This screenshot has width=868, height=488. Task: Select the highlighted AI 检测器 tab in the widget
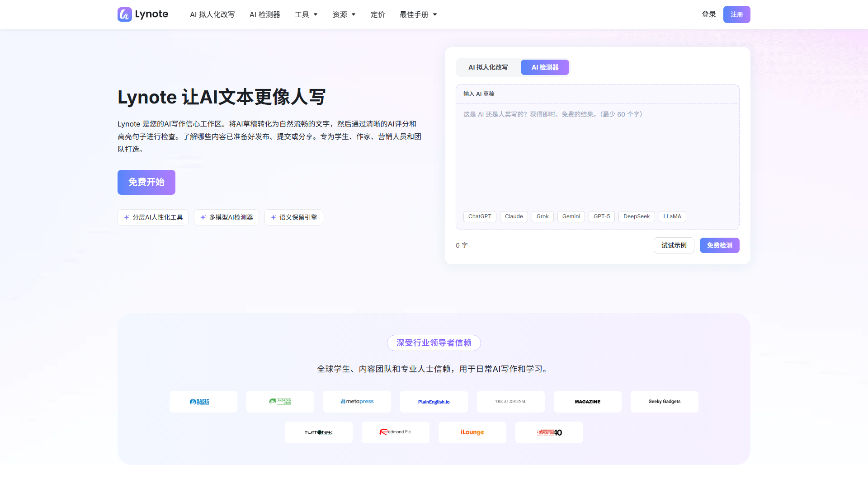pyautogui.click(x=545, y=67)
